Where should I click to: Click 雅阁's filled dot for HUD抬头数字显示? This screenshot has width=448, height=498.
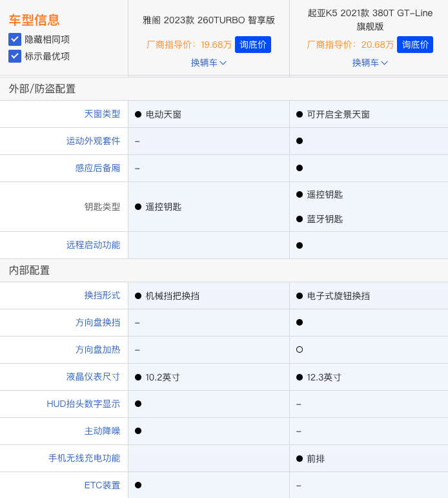(138, 404)
